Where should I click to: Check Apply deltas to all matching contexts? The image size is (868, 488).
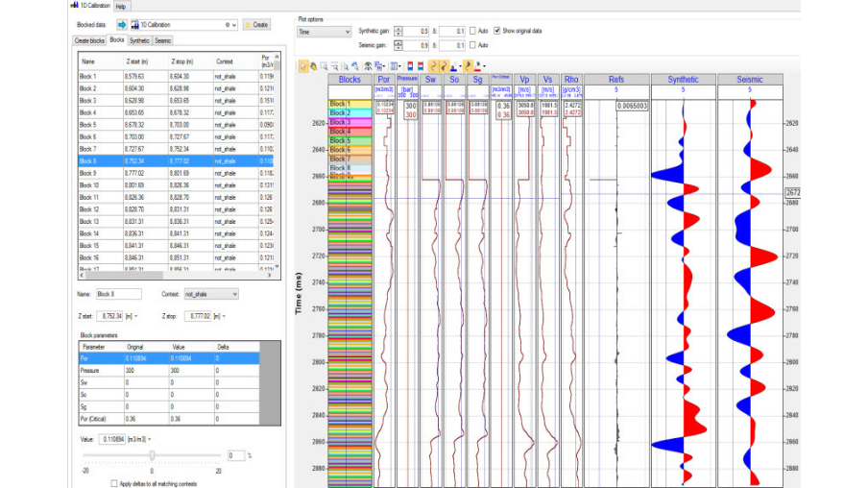pyautogui.click(x=115, y=483)
